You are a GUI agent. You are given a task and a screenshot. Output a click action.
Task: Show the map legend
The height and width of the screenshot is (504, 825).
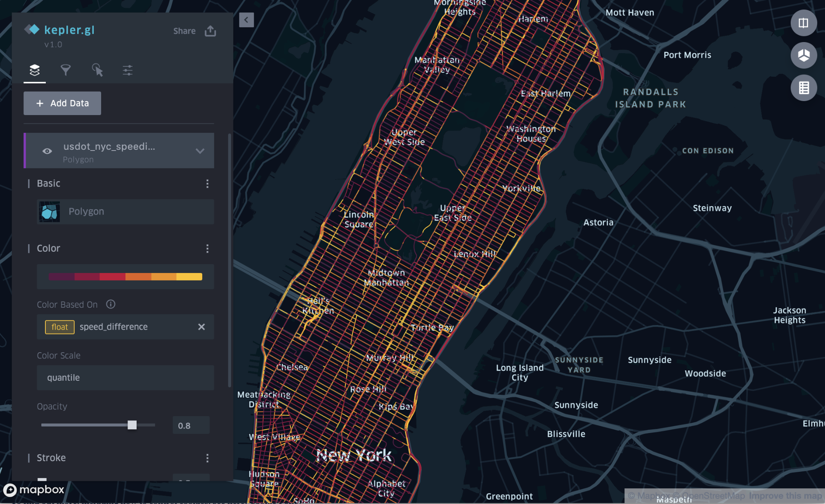(x=803, y=88)
